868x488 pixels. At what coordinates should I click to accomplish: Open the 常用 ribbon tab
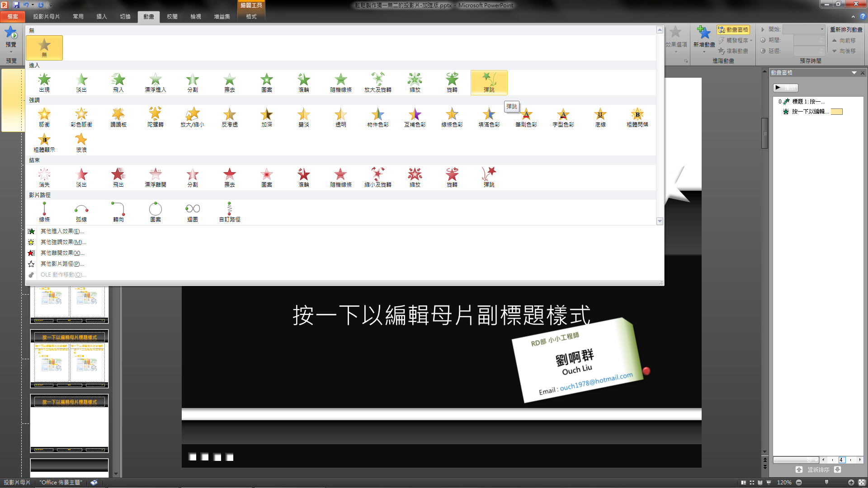pos(78,17)
